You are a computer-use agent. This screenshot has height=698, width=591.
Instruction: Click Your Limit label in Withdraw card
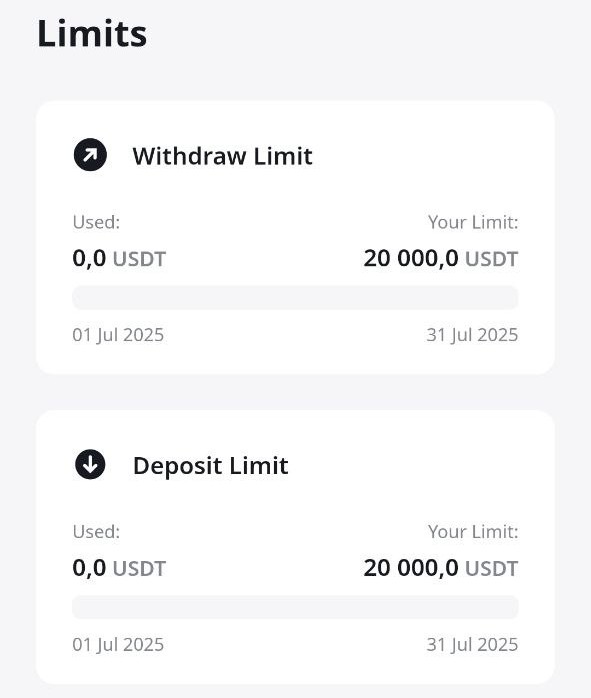[473, 222]
